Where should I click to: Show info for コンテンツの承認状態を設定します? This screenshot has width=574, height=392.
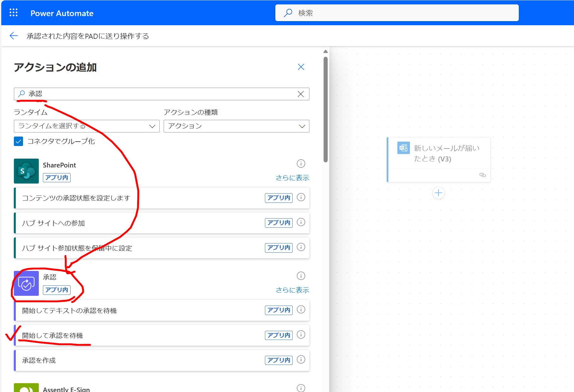[x=301, y=197]
